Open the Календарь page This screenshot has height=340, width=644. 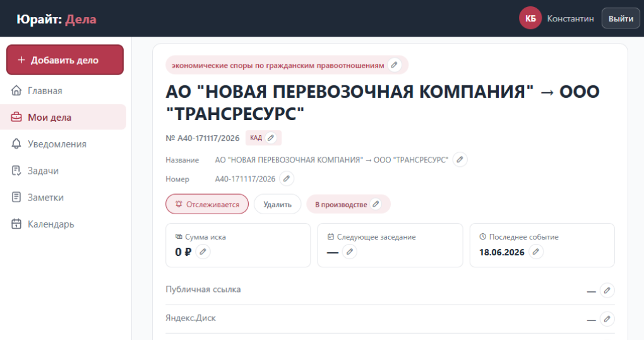(x=63, y=224)
